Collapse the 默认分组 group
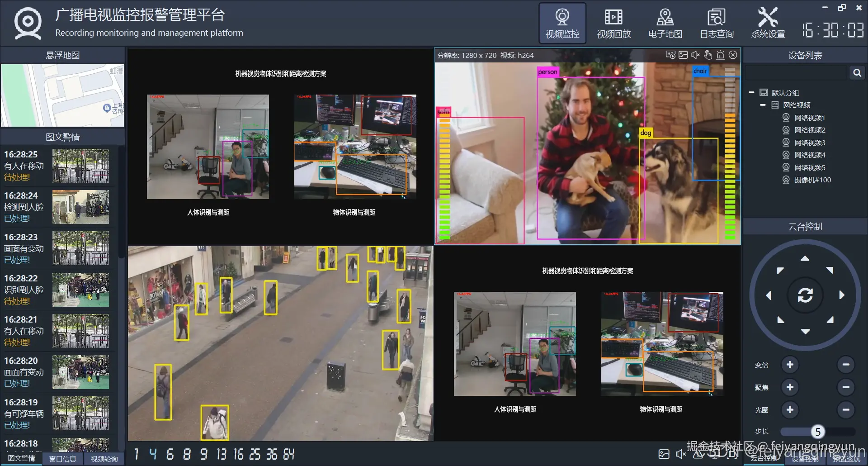This screenshot has height=466, width=868. click(x=751, y=93)
